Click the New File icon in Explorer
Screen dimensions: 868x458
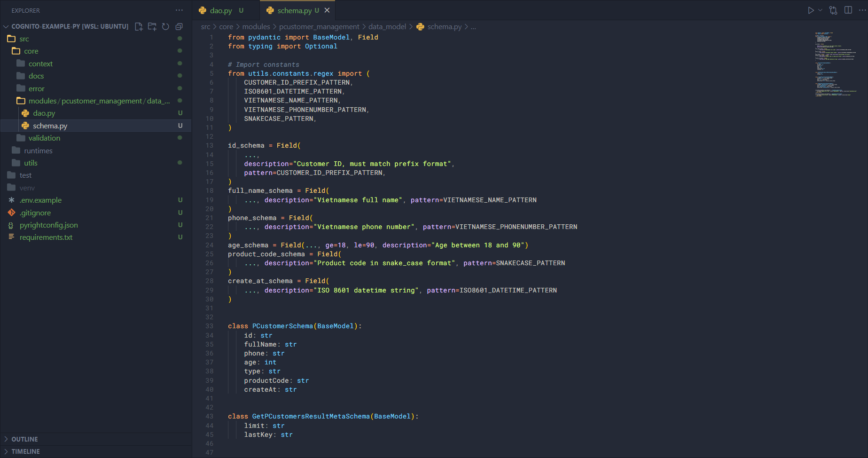(x=139, y=27)
